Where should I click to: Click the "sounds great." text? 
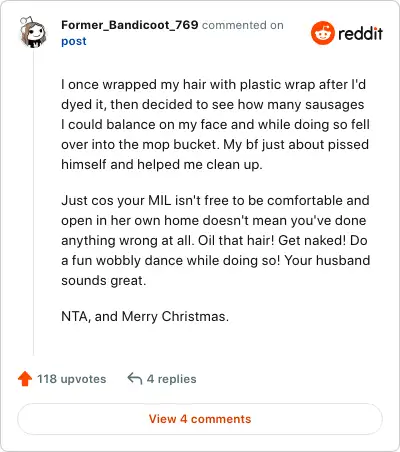[x=104, y=281]
